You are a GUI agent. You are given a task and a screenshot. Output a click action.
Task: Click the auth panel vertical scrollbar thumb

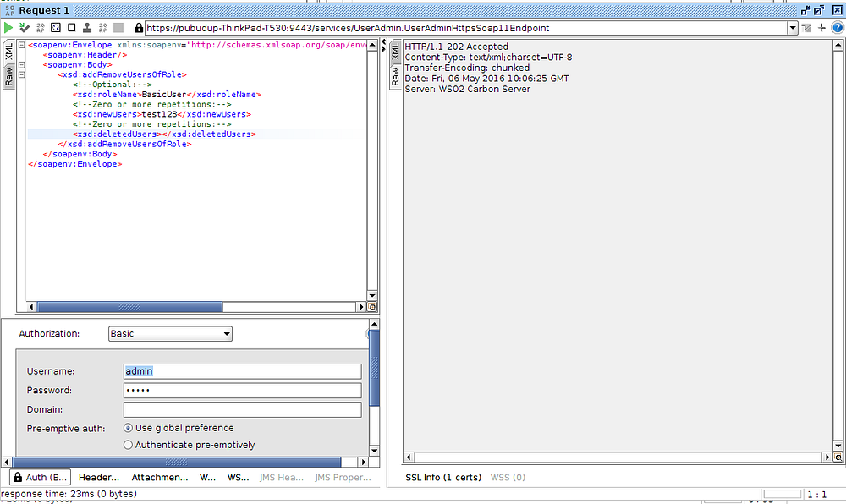375,368
